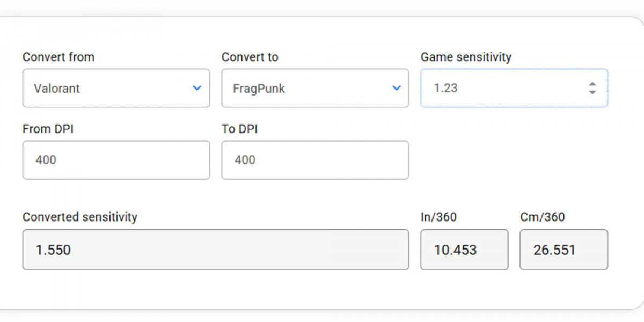Click the 'Game sensitivity' label

(x=466, y=57)
